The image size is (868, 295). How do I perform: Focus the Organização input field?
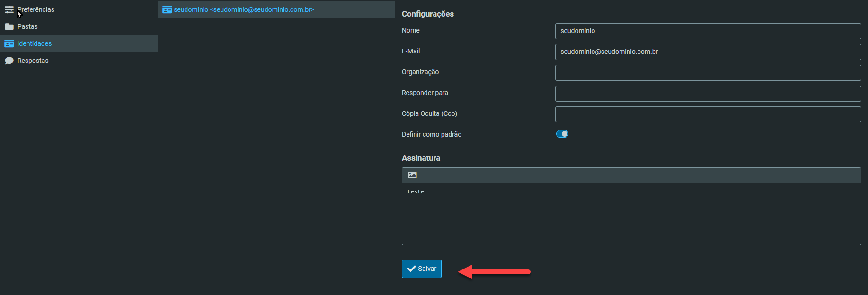[x=708, y=73]
